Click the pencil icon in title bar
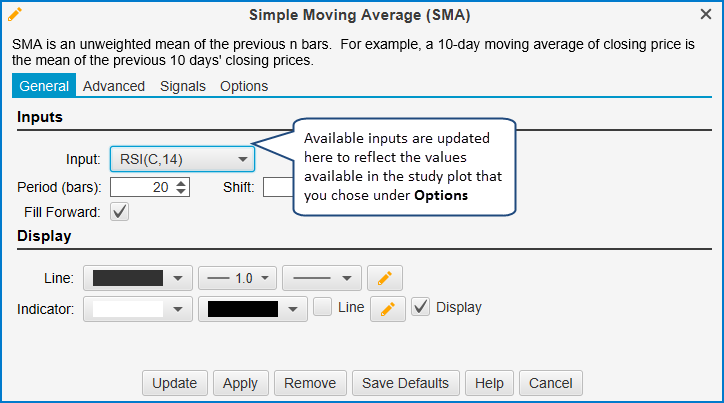 (x=15, y=14)
